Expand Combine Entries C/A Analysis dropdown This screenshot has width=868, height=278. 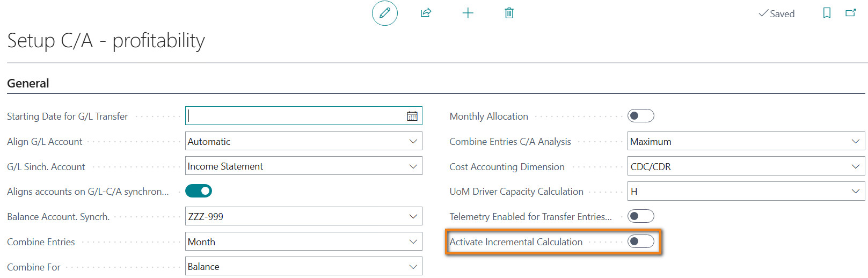pyautogui.click(x=746, y=141)
